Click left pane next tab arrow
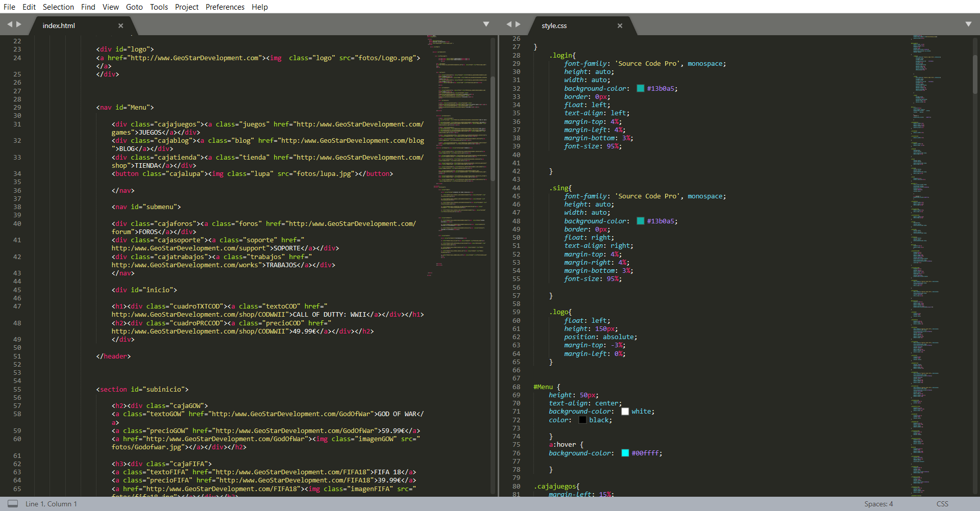The image size is (980, 511). click(19, 24)
